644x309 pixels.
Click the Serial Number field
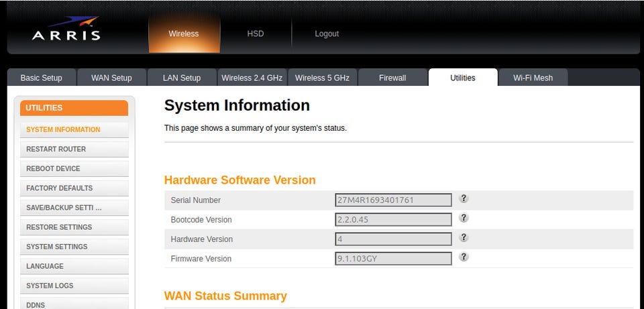click(x=394, y=200)
